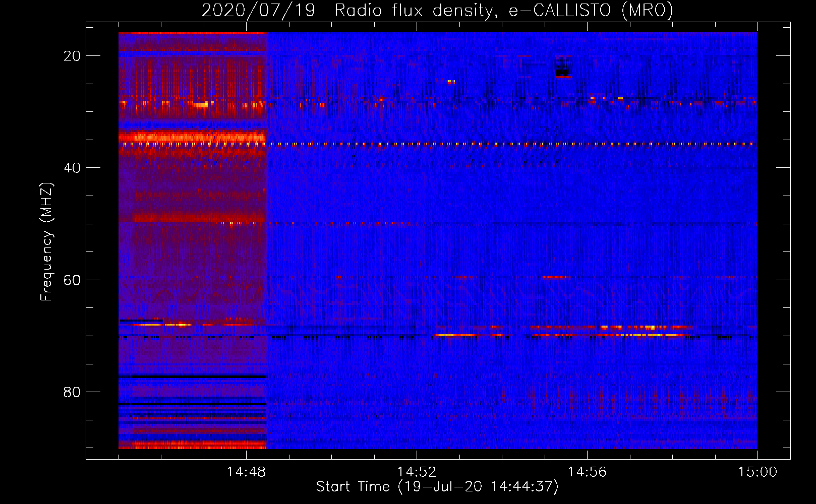Click the 14:52 time tick label
816x504 pixels.
(x=417, y=472)
